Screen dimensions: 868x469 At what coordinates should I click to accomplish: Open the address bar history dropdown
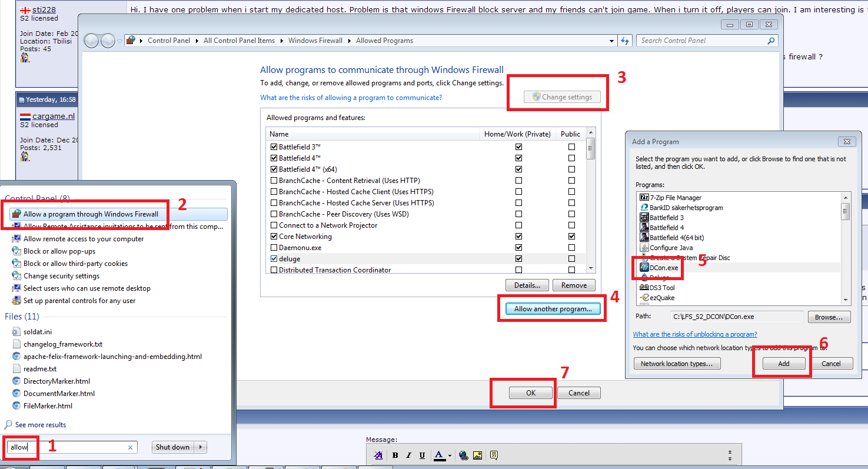[x=612, y=41]
